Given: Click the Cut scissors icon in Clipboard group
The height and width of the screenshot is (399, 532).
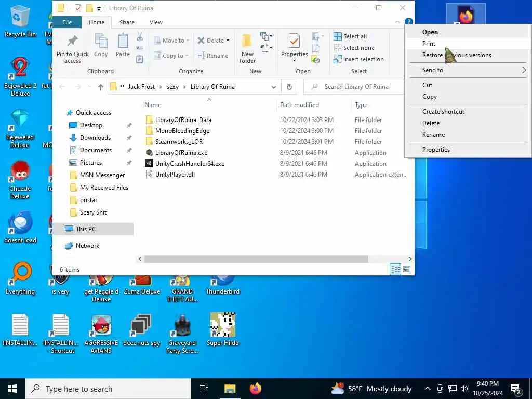Looking at the screenshot, I should 139,36.
